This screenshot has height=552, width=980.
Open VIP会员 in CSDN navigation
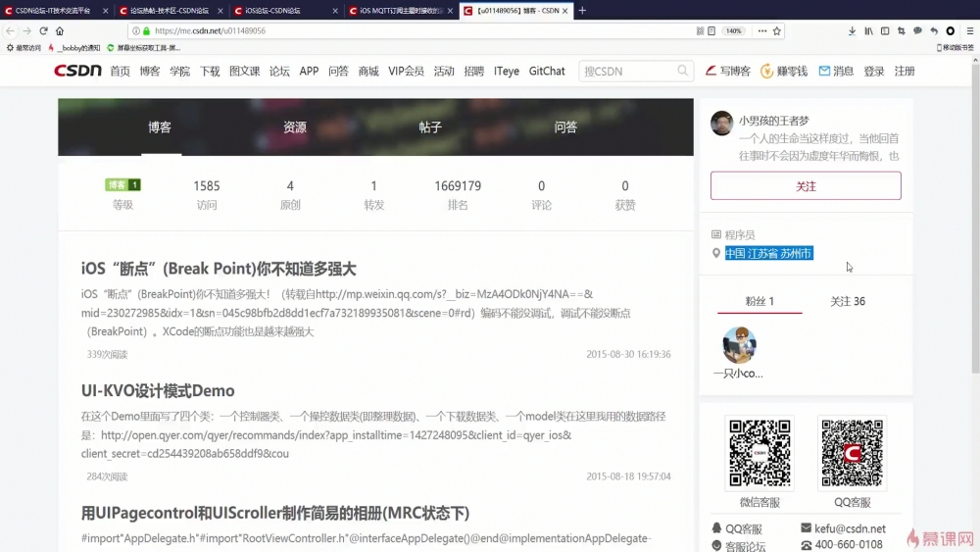tap(407, 72)
